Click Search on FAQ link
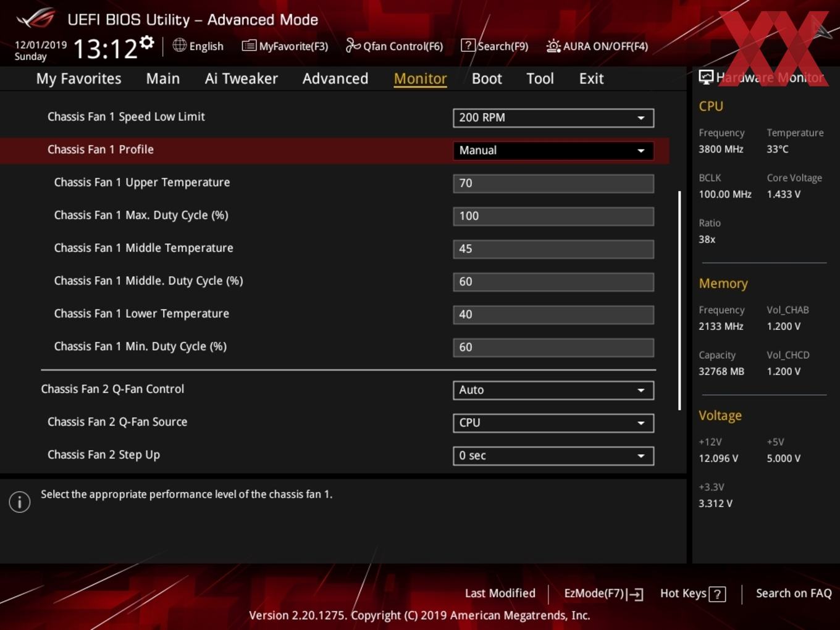 794,593
